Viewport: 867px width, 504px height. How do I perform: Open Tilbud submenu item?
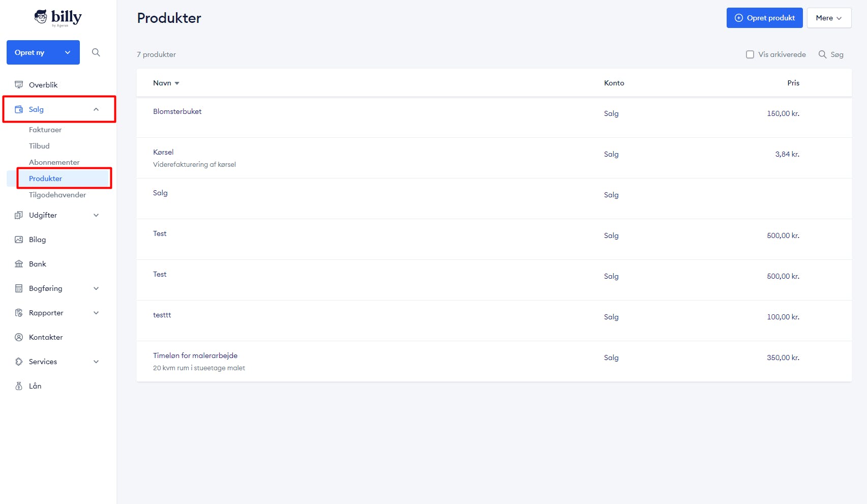point(39,146)
